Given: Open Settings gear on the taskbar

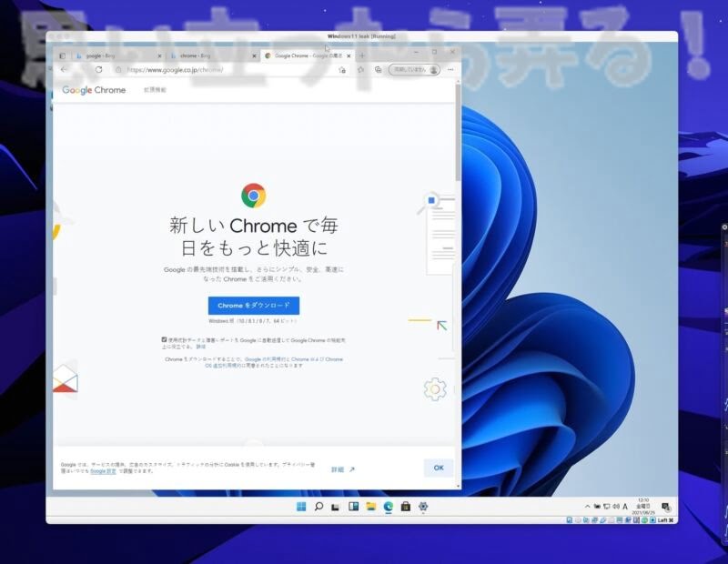Looking at the screenshot, I should point(423,507).
